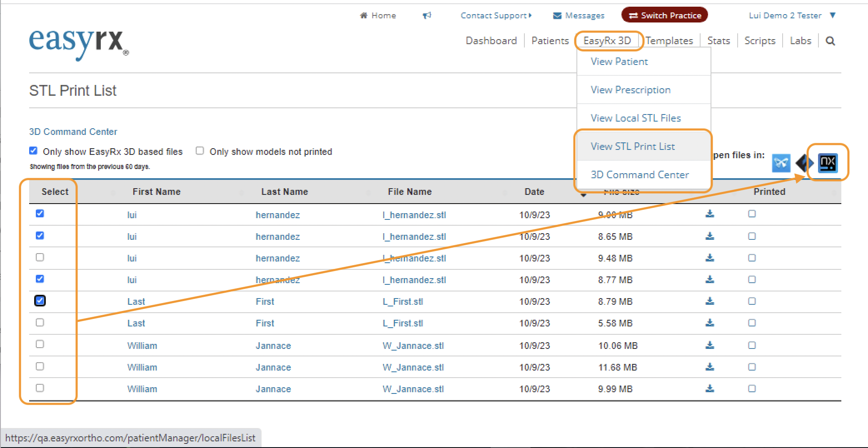Download the 8.77 MB l_hernandez.stl file
868x448 pixels.
click(710, 279)
